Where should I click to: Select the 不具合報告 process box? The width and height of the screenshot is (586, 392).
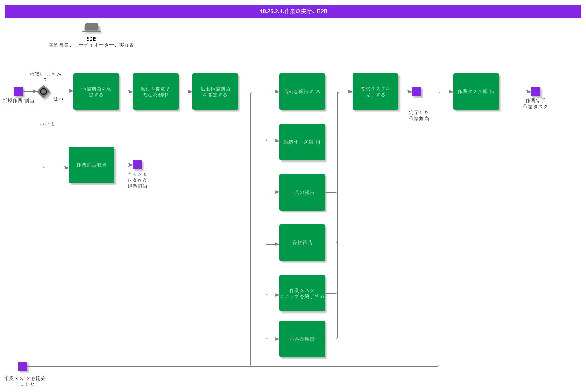pyautogui.click(x=302, y=339)
